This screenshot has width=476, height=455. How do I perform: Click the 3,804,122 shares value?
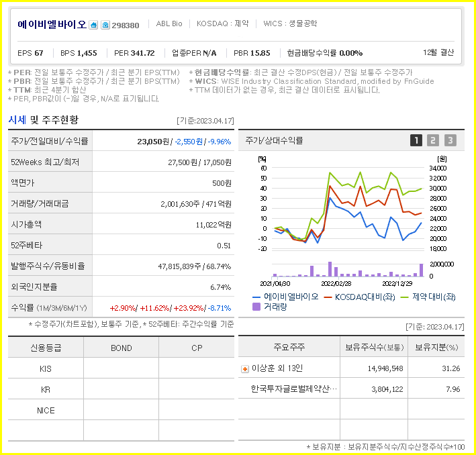[387, 389]
